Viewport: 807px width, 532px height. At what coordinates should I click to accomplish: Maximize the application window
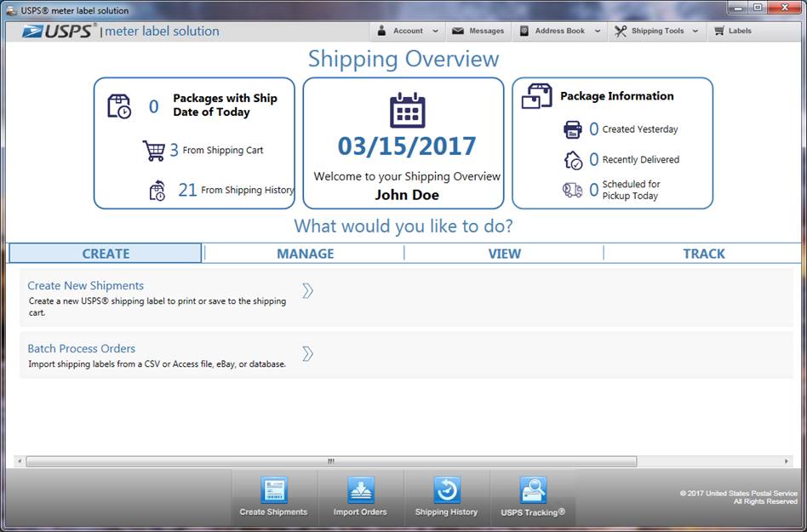click(758, 8)
